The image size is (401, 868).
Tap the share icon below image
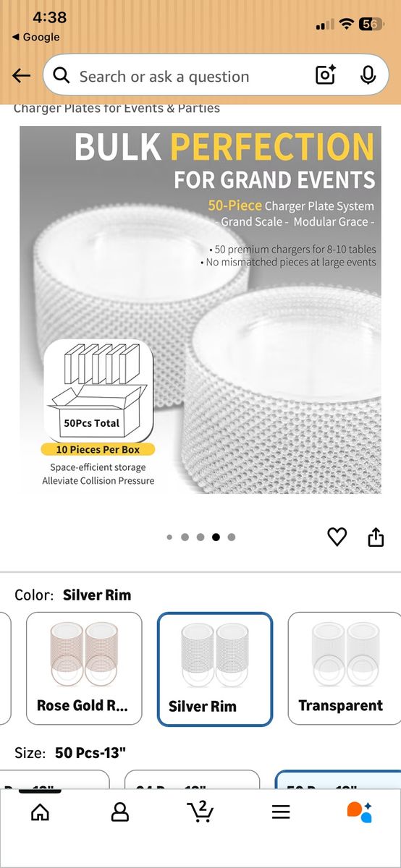coord(376,537)
